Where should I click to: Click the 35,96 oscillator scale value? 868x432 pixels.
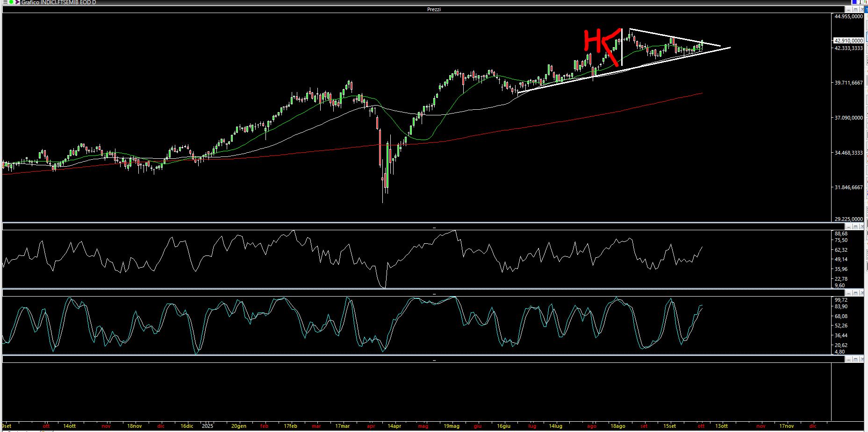840,269
